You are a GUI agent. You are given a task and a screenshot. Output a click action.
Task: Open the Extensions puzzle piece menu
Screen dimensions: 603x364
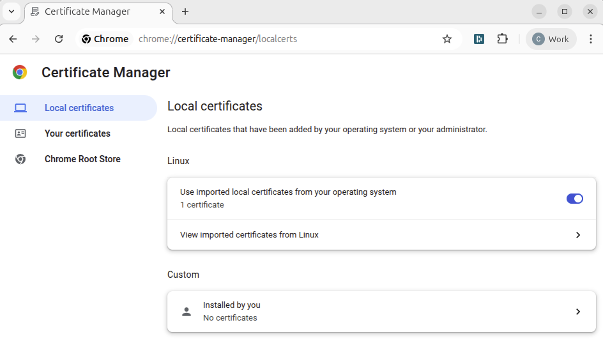pyautogui.click(x=503, y=39)
